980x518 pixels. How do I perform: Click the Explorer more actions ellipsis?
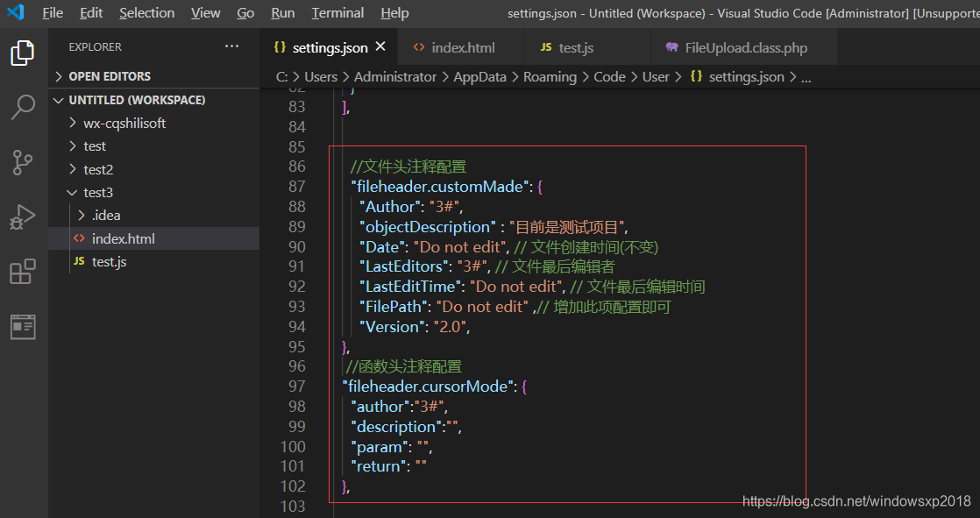click(231, 46)
